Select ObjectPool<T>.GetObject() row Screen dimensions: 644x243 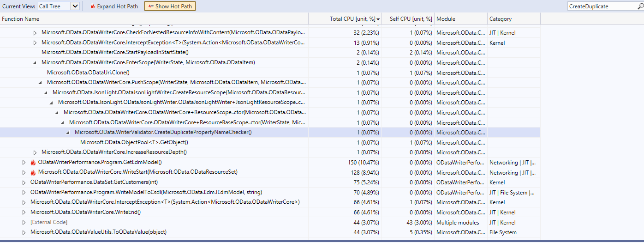[270, 142]
